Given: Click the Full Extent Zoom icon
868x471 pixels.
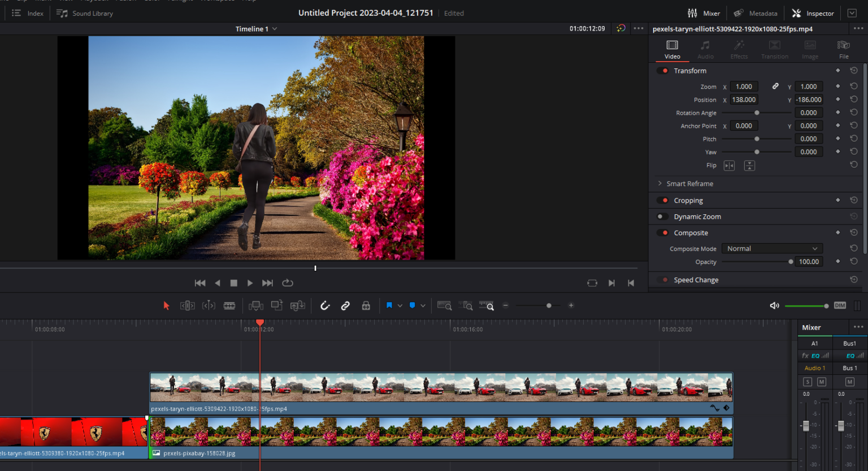Looking at the screenshot, I should click(x=445, y=305).
